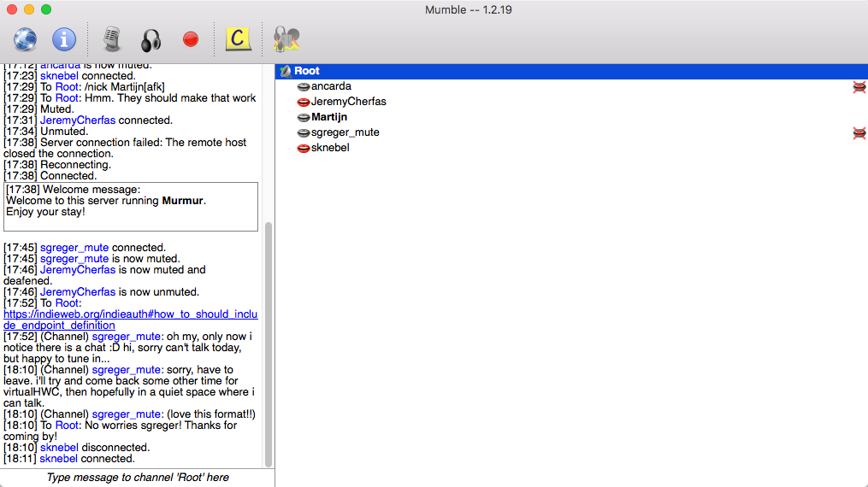Click the chat message input field for Root
Screen dimensions: 868x487
point(138,478)
